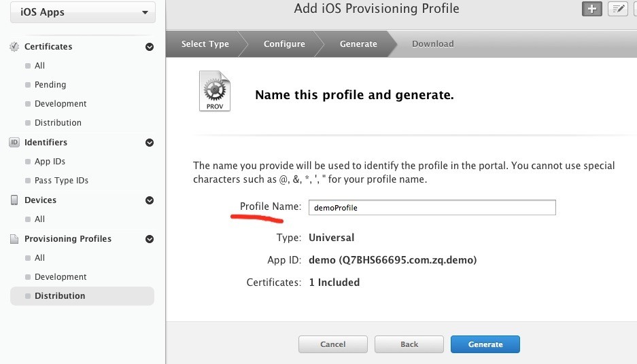Click the Provisioning Profiles document icon
Image resolution: width=637 pixels, height=364 pixels.
point(14,239)
